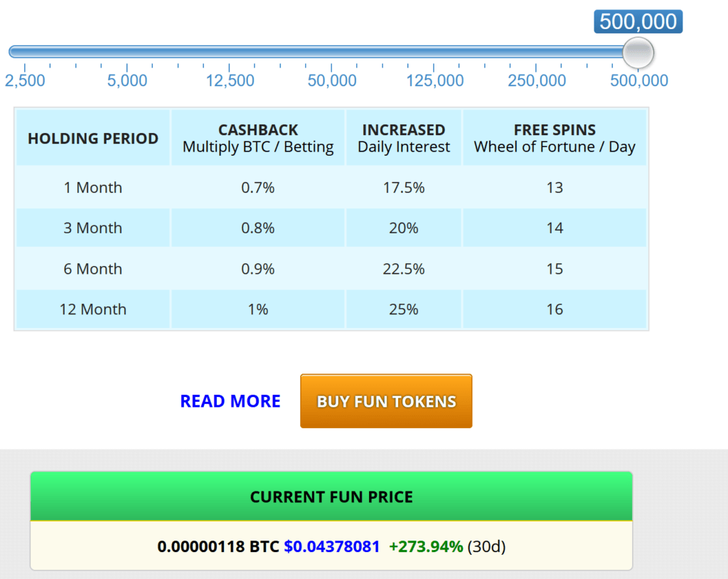
Task: Select the 250,000 slider tick label
Action: pos(537,80)
